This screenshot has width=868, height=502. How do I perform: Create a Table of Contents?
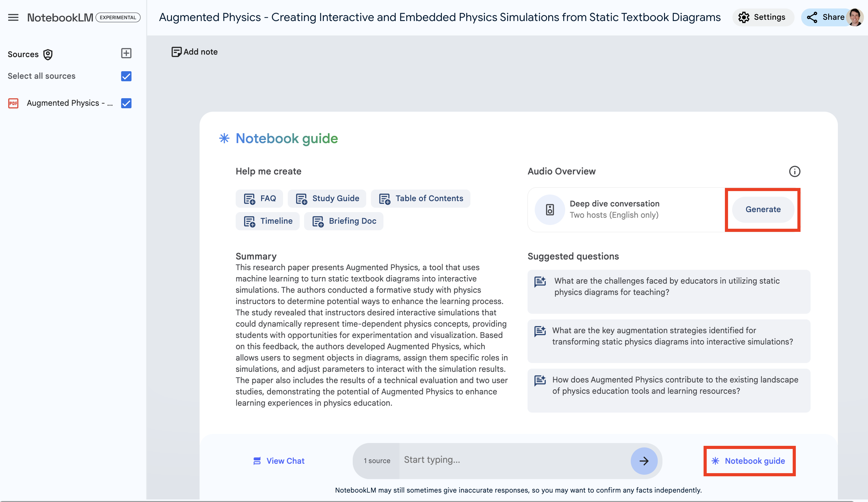[421, 198]
